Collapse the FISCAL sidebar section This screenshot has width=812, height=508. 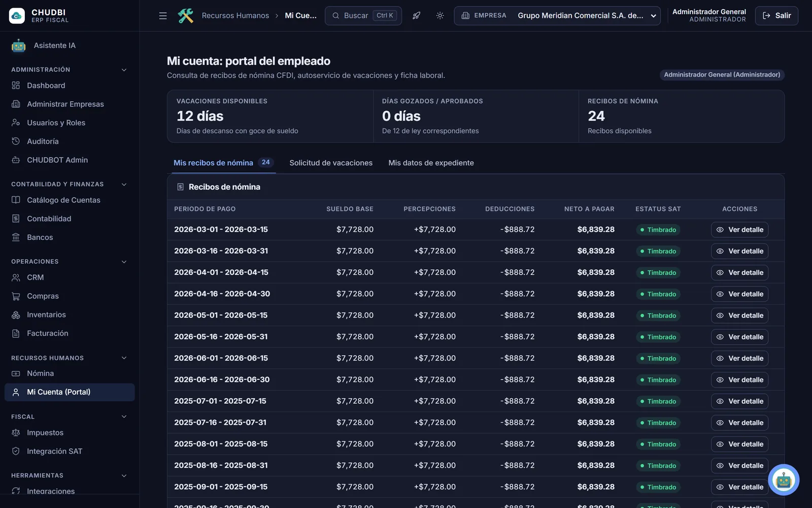coord(124,417)
